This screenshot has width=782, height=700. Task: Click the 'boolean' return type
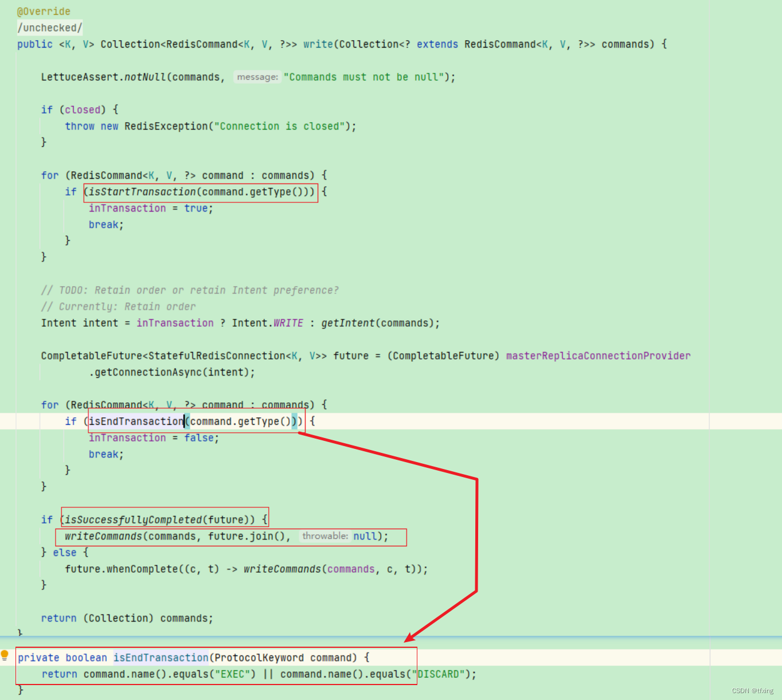[x=86, y=658]
